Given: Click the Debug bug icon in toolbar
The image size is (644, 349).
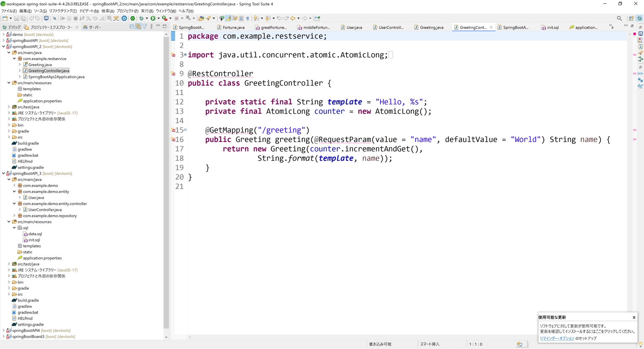Looking at the screenshot, I should click(141, 18).
